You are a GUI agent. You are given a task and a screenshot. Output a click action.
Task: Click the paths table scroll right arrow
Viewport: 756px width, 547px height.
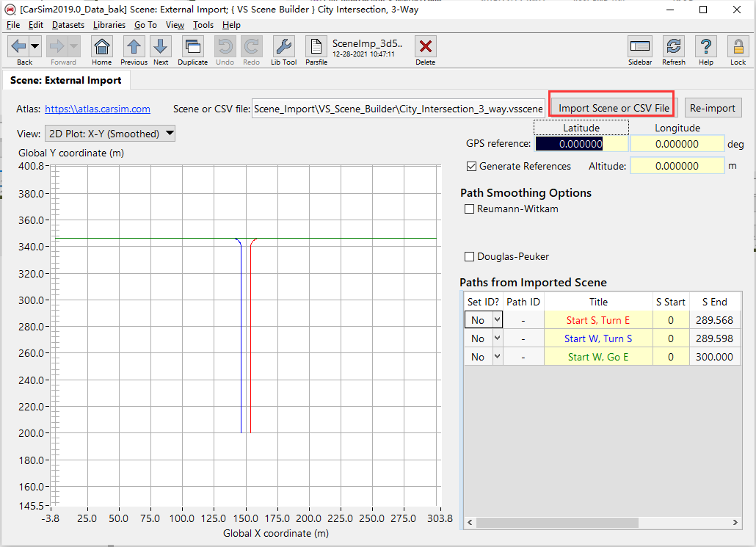click(735, 522)
